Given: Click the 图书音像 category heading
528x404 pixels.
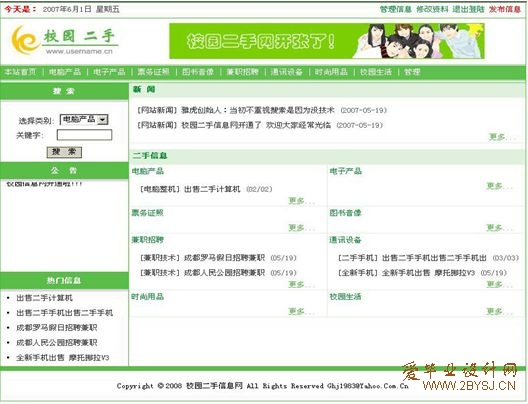Looking at the screenshot, I should (345, 213).
